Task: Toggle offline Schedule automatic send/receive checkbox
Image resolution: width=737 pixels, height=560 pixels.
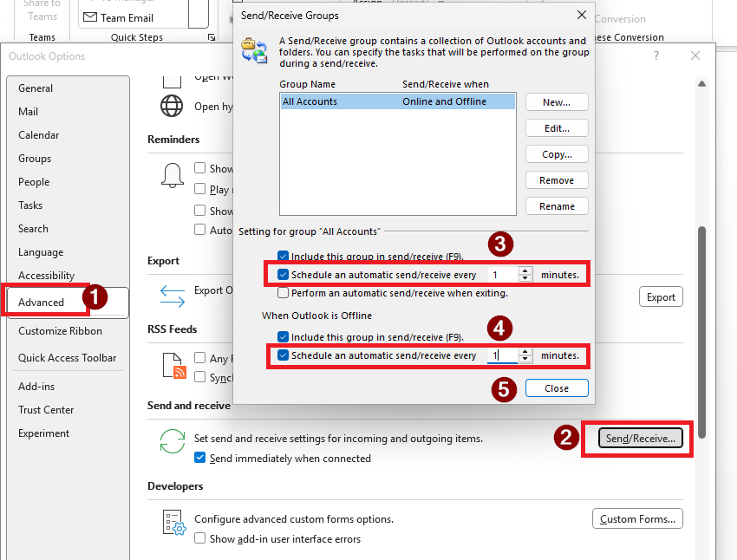Action: point(283,355)
